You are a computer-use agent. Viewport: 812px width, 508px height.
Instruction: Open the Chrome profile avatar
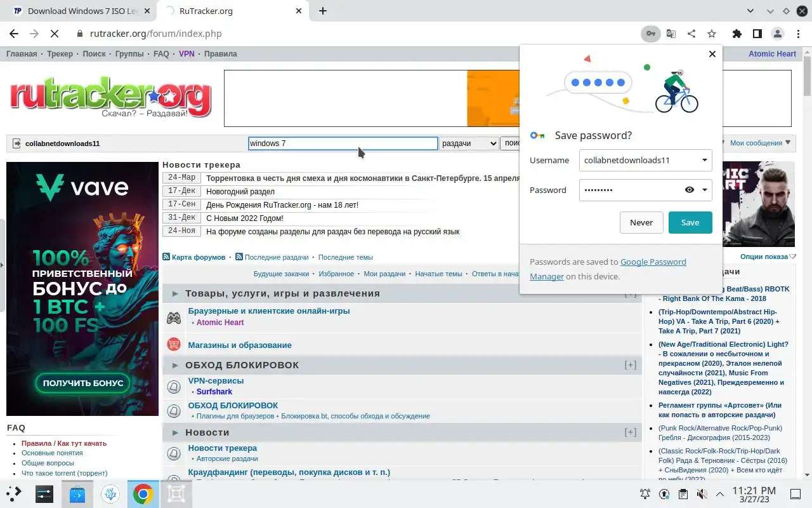pyautogui.click(x=778, y=34)
